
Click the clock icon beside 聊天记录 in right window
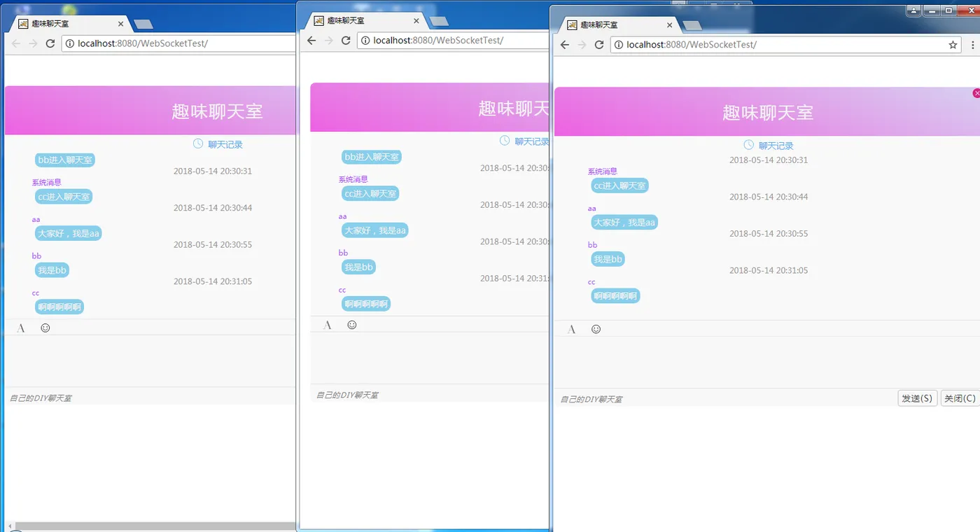coord(749,145)
